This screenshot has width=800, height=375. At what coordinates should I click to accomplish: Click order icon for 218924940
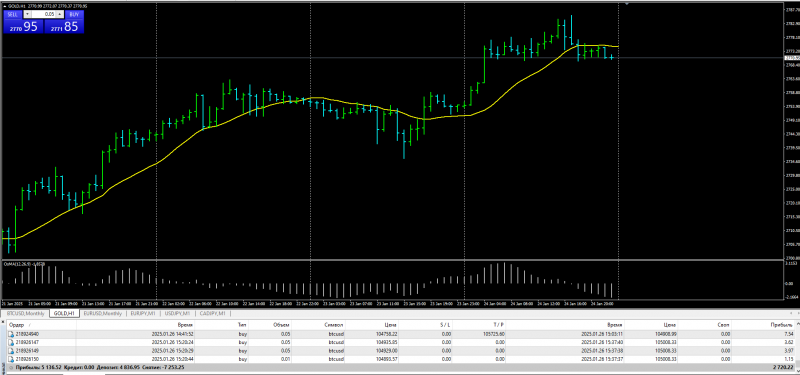point(11,334)
